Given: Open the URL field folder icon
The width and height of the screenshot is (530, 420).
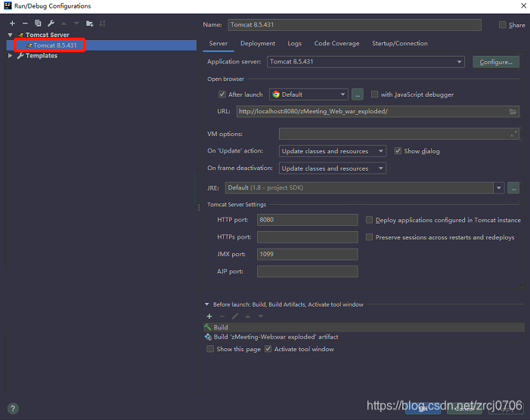Looking at the screenshot, I should click(513, 111).
